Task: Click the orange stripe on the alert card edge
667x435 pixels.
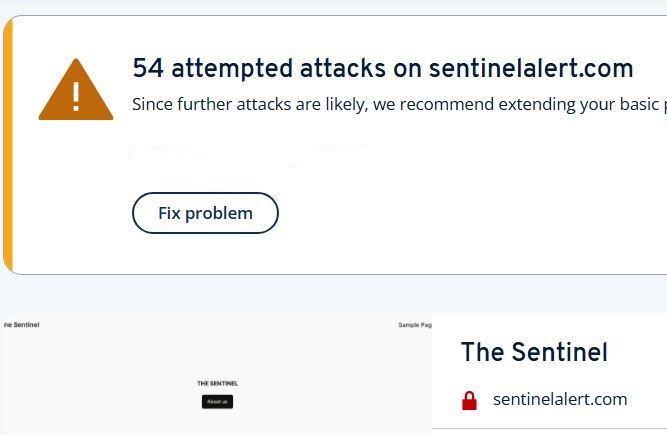Action: [x=8, y=145]
